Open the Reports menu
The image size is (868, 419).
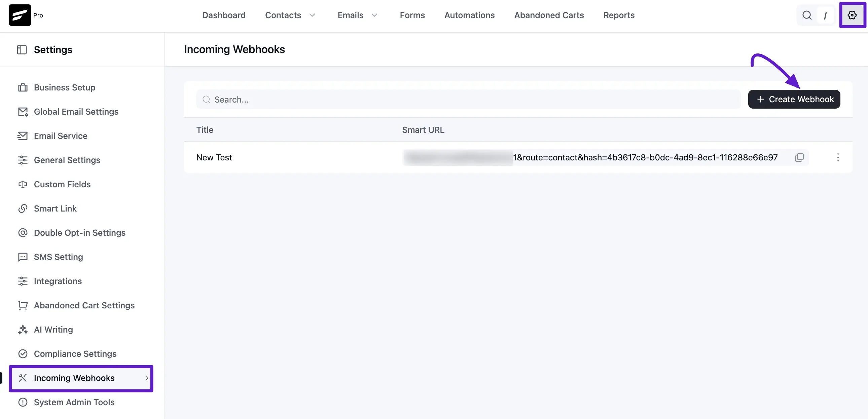coord(619,15)
